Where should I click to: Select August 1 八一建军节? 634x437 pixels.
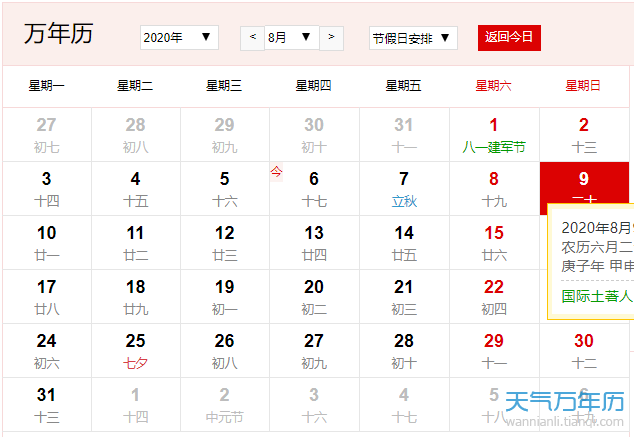tap(494, 135)
